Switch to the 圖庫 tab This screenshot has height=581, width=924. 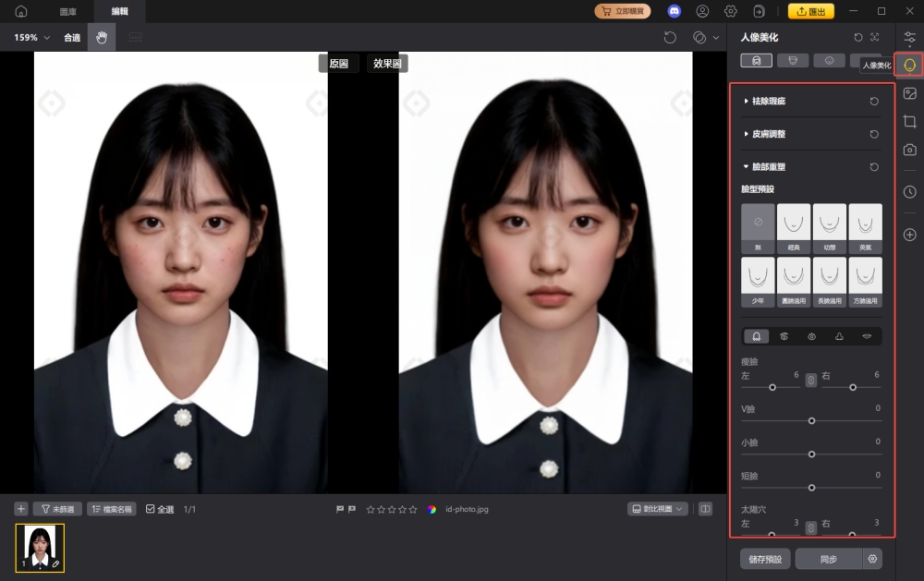[68, 11]
